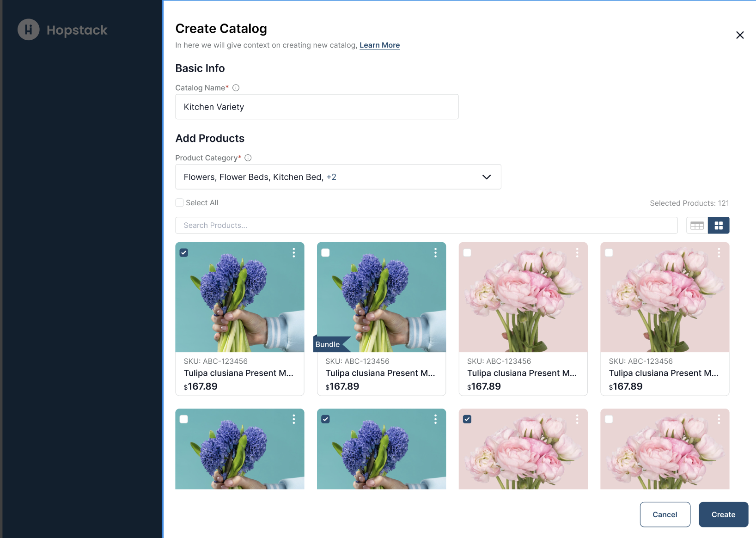Click the Cancel button
Image resolution: width=756 pixels, height=538 pixels.
[x=665, y=514]
